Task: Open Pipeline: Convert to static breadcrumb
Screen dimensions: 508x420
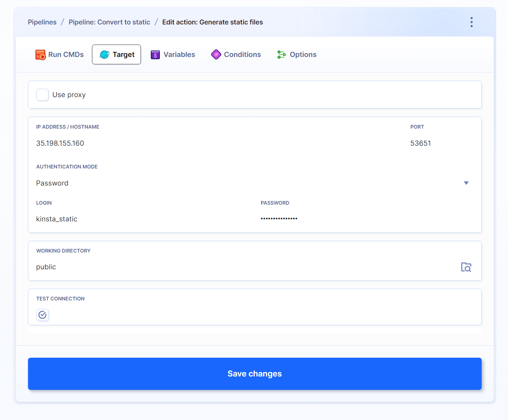Action: pos(109,22)
